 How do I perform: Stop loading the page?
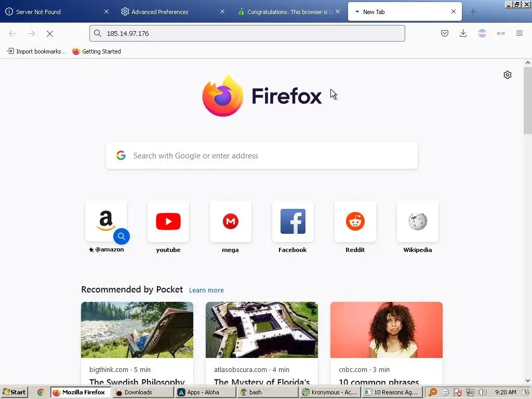click(x=50, y=33)
